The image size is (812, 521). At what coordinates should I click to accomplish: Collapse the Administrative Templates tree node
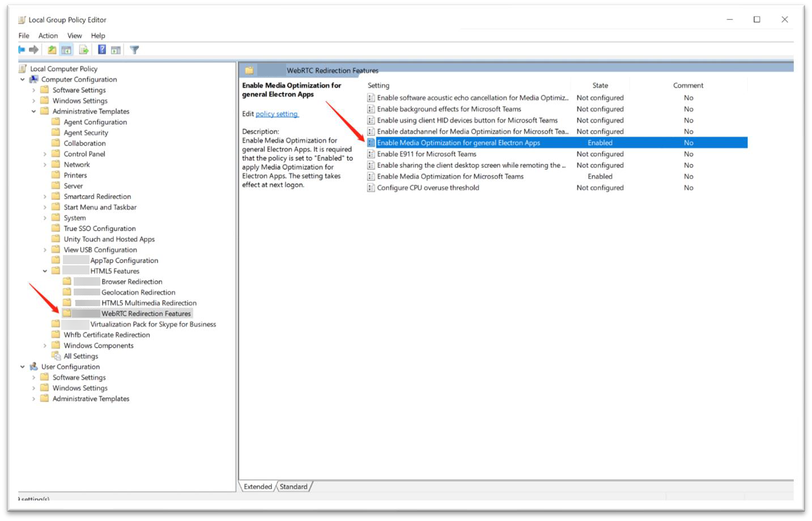(x=34, y=112)
